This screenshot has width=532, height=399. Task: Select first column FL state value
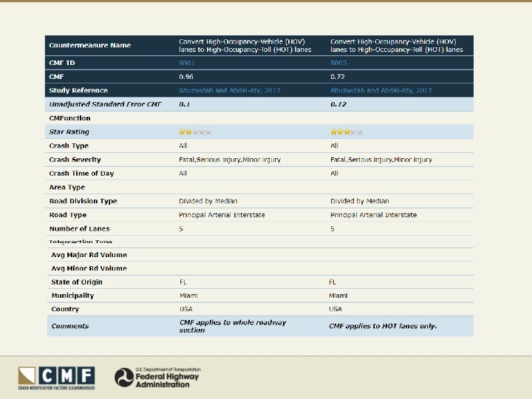point(183,282)
